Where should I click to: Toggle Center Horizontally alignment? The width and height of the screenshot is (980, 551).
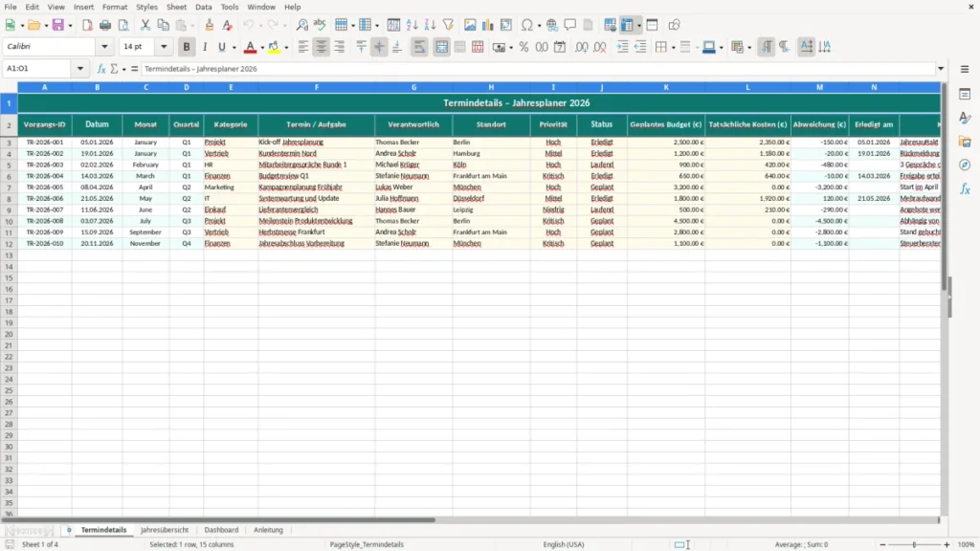click(322, 47)
